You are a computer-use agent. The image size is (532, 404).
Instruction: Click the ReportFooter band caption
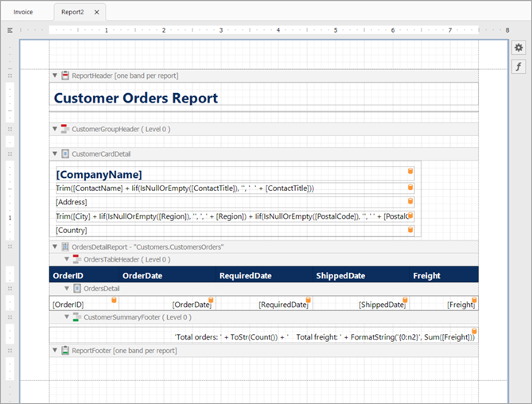[x=124, y=351]
